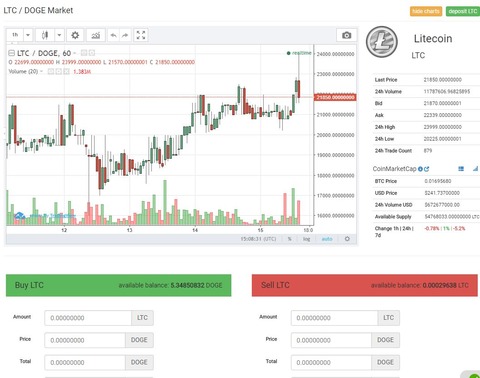Click the Ask value 22339.00000000
The height and width of the screenshot is (378, 480).
[x=443, y=115]
